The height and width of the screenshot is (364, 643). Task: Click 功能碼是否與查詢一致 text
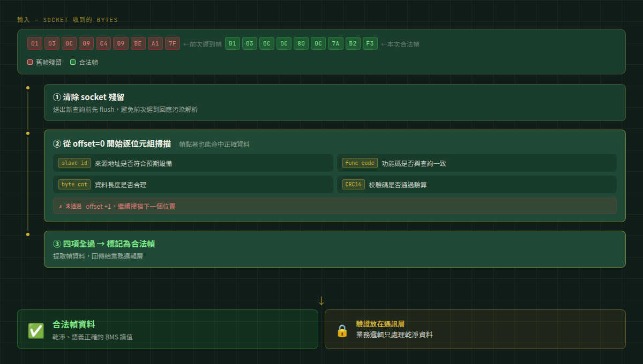(414, 163)
